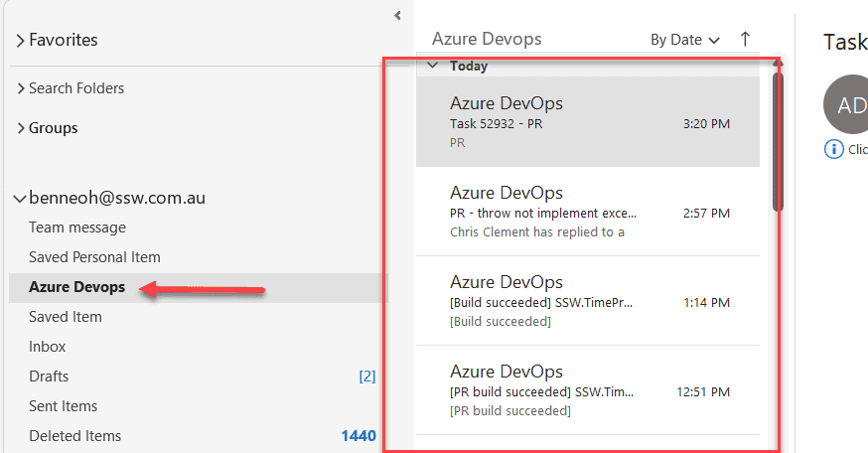Expand Search Folders group
This screenshot has width=868, height=453.
pyautogui.click(x=21, y=88)
